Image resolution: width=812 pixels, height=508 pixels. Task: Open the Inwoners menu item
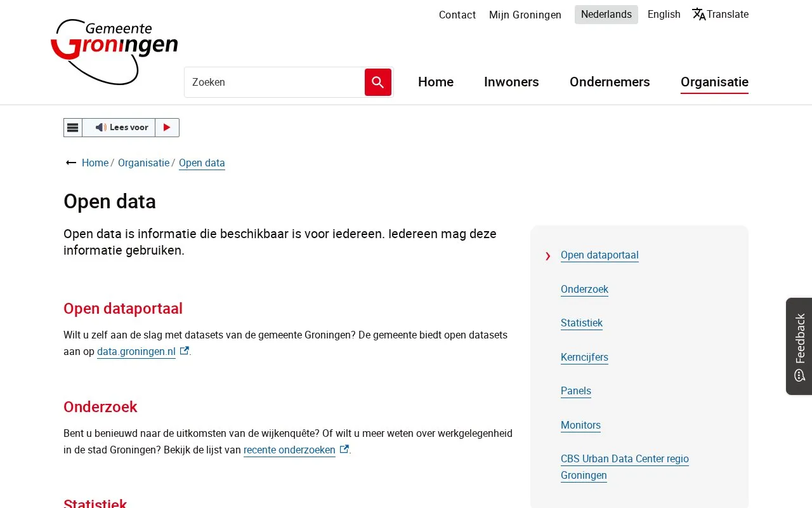(511, 82)
